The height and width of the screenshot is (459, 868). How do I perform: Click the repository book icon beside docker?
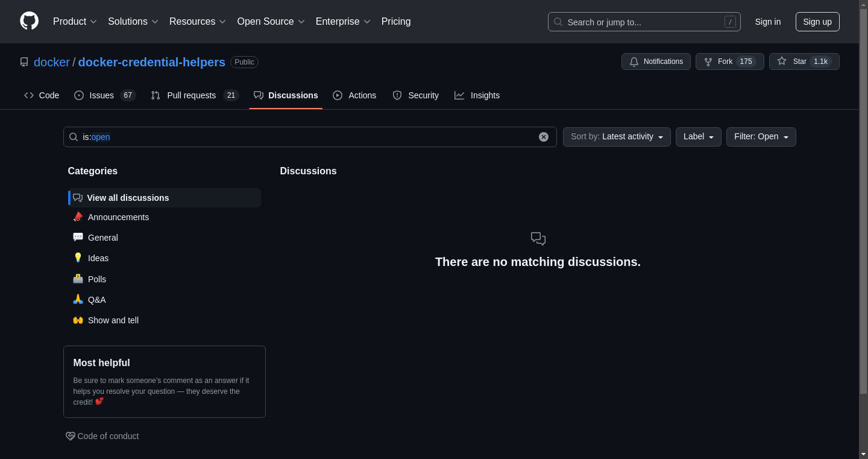click(24, 62)
